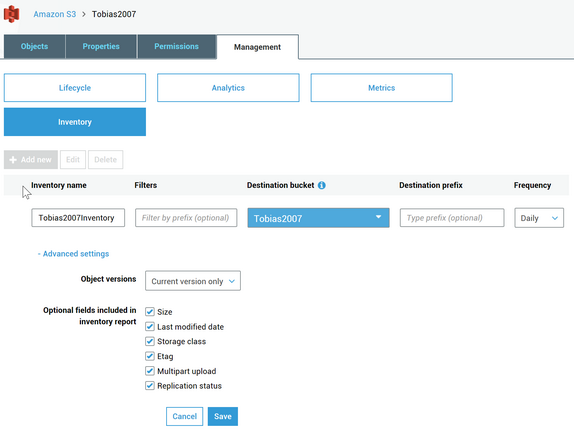Click the Save button
This screenshot has height=434, width=574.
point(223,416)
